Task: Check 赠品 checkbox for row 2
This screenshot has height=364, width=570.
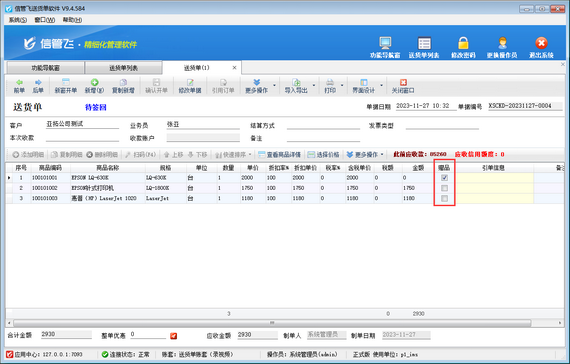Action: [x=444, y=188]
